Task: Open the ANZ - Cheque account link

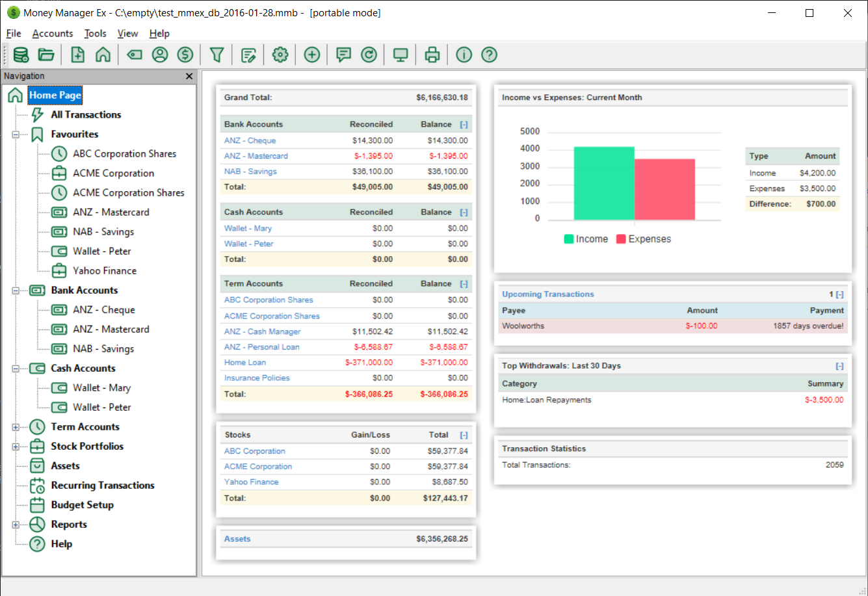Action: click(x=250, y=140)
